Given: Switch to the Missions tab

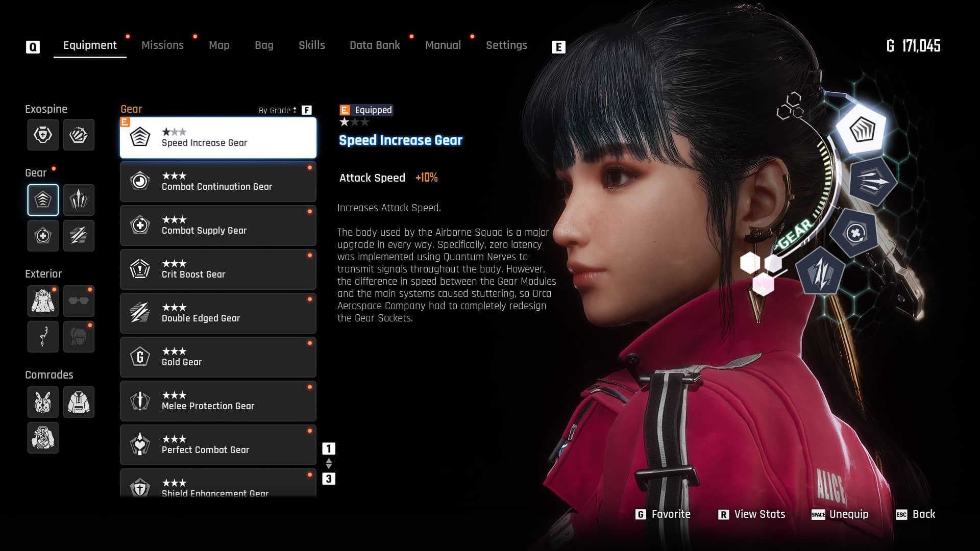Looking at the screenshot, I should (162, 45).
